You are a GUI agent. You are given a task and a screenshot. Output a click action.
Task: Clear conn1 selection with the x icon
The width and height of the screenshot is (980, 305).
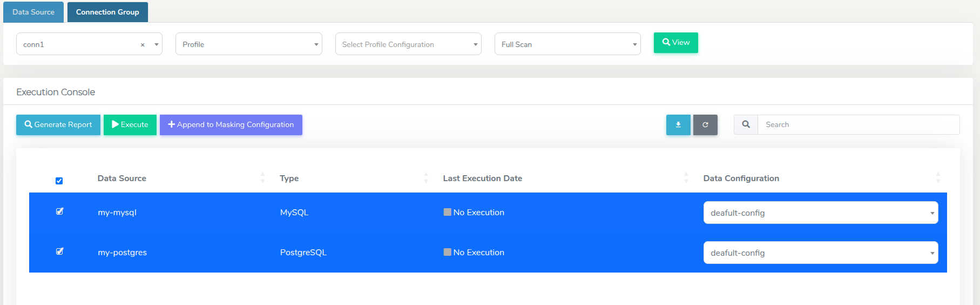143,45
